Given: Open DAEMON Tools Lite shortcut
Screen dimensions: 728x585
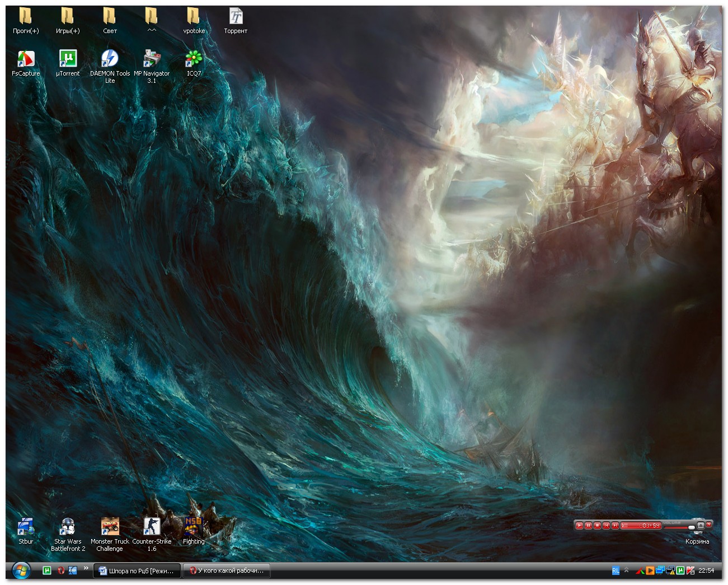Looking at the screenshot, I should (x=110, y=59).
